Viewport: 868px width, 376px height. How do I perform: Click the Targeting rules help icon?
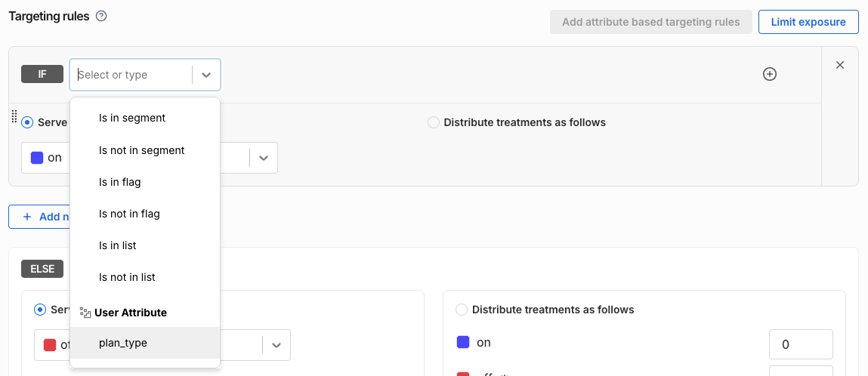click(x=101, y=17)
